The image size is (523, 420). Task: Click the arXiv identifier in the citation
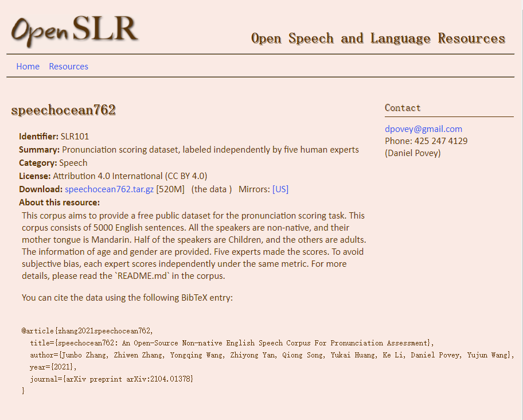(160, 379)
